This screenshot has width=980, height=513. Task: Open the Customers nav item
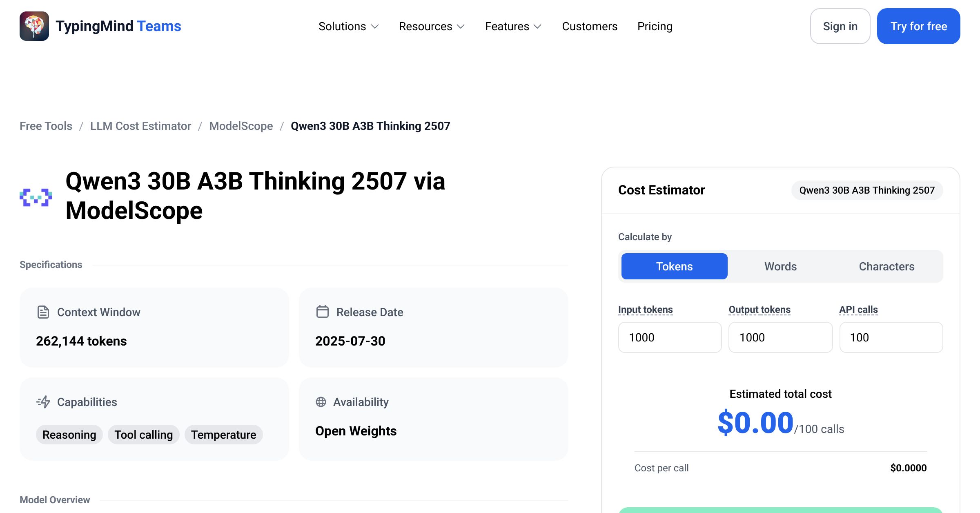coord(590,26)
